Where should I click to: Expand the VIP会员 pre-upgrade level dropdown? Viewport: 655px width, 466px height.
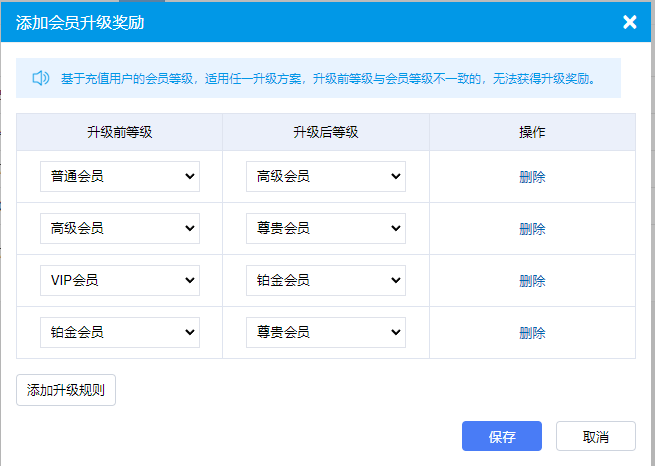pyautogui.click(x=120, y=280)
